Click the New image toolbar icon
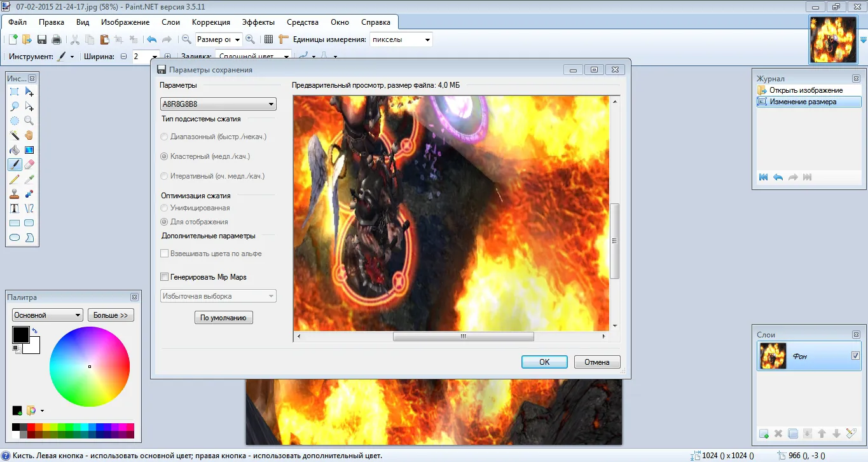This screenshot has width=868, height=462. click(x=13, y=39)
